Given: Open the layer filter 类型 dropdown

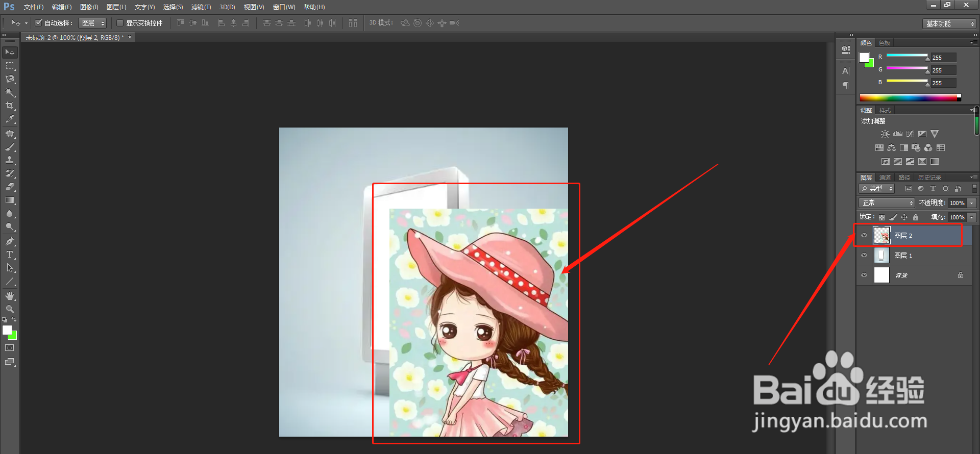Looking at the screenshot, I should click(877, 189).
